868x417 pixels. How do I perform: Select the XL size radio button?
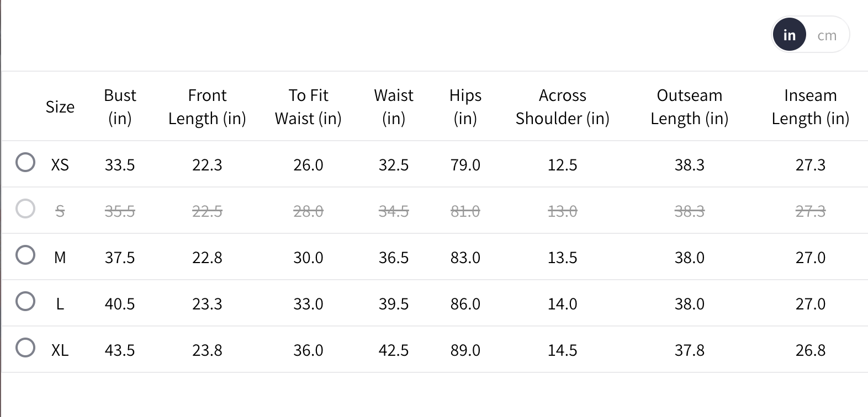click(25, 348)
